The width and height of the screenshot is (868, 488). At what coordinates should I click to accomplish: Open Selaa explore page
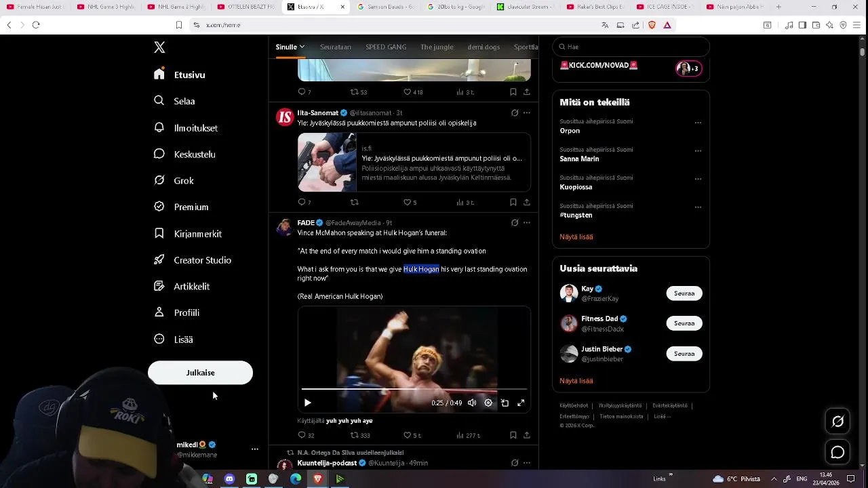(x=174, y=101)
